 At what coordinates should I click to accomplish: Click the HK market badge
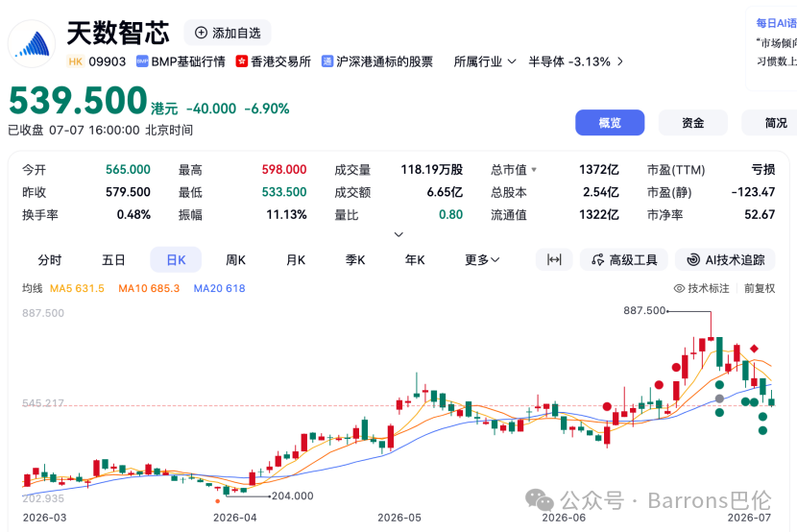tap(75, 62)
